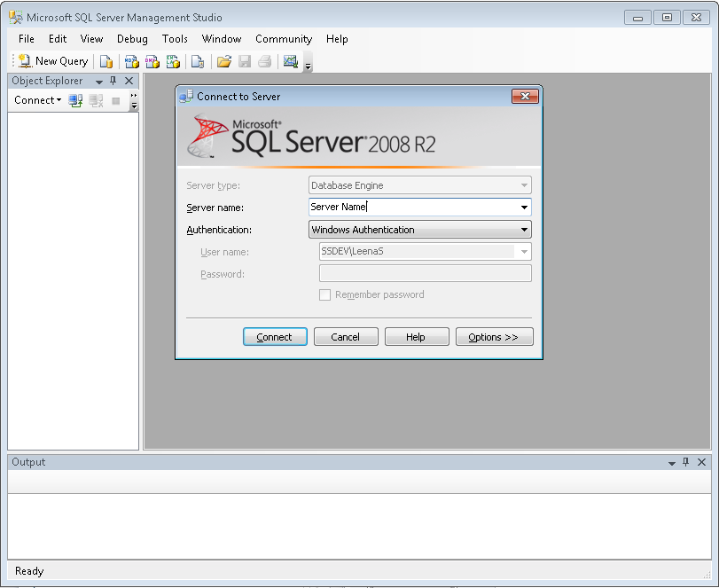Open a Database Engine Query from toolbar
719x588 pixels.
pos(106,61)
